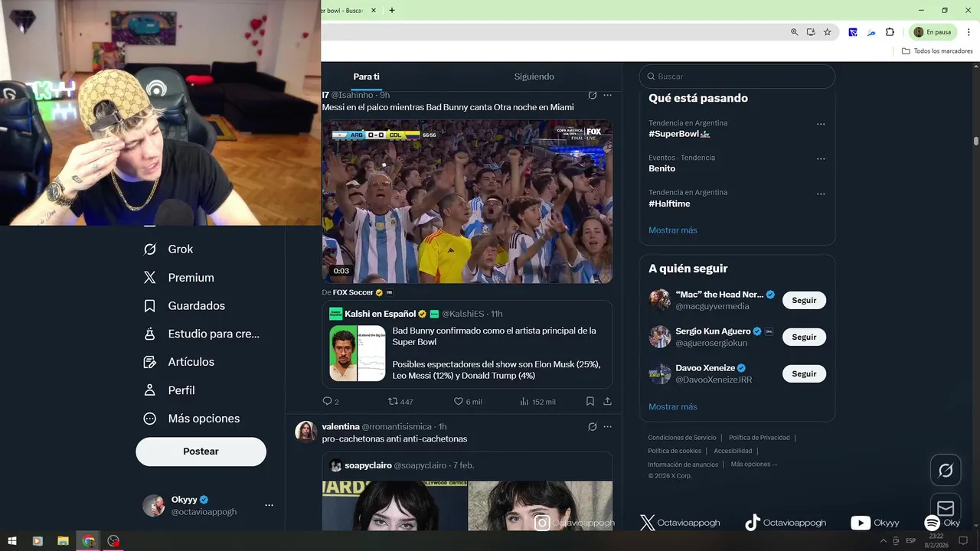This screenshot has height=551, width=980.
Task: Click the Chrome zoom magnifier icon
Action: coord(794,32)
